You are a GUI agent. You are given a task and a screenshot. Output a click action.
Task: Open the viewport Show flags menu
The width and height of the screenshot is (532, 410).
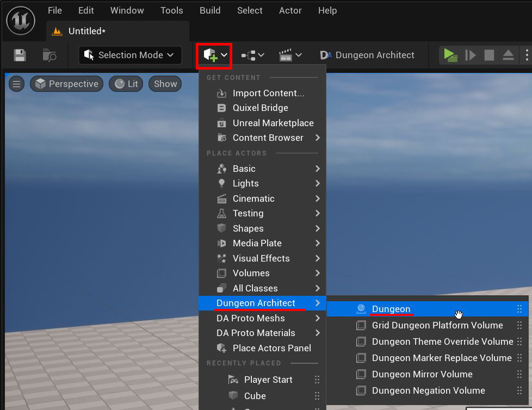point(165,84)
